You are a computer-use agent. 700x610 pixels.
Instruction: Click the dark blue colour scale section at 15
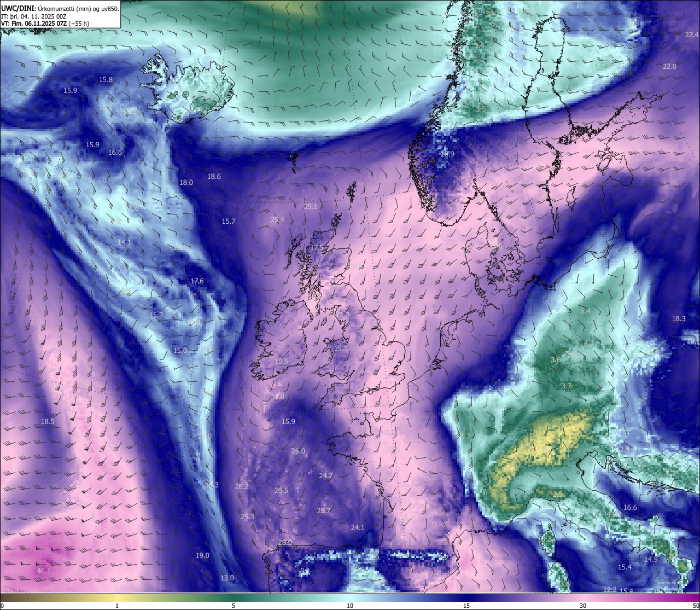pyautogui.click(x=466, y=597)
